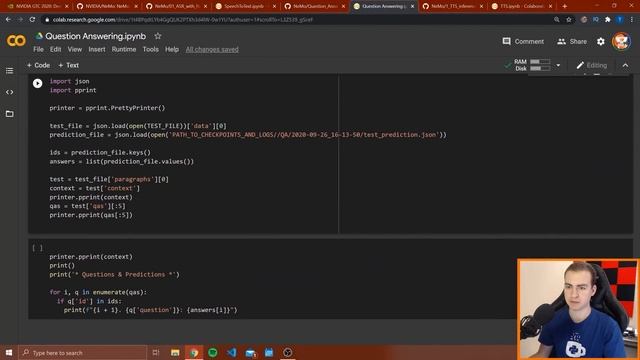The height and width of the screenshot is (360, 640).
Task: Click Chrome icon on taskbar
Action: [x=194, y=353]
